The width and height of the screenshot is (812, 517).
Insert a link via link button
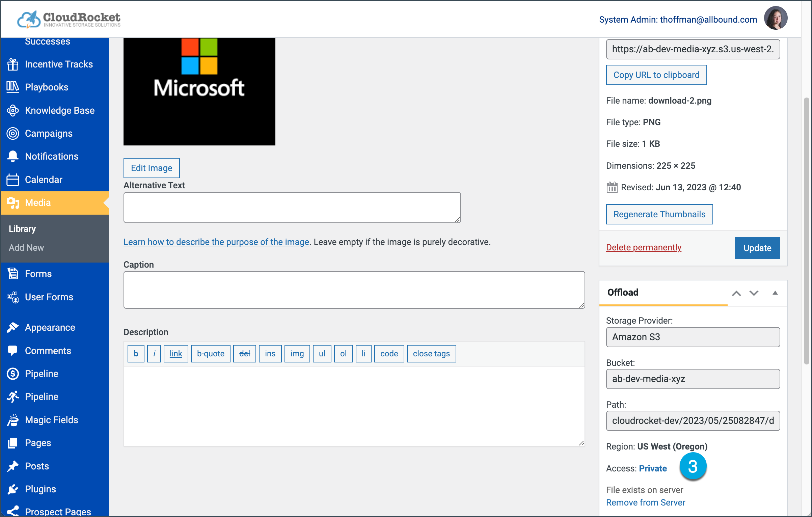tap(176, 354)
